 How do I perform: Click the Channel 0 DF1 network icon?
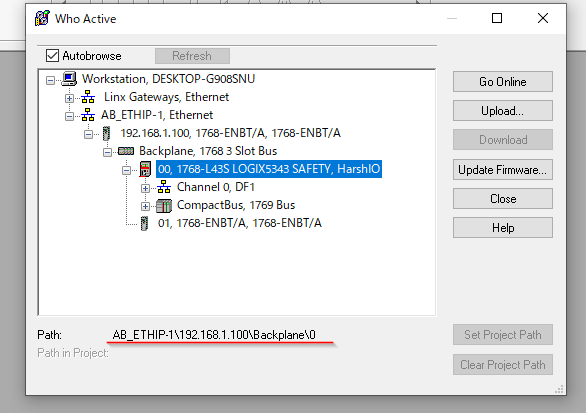tap(164, 187)
